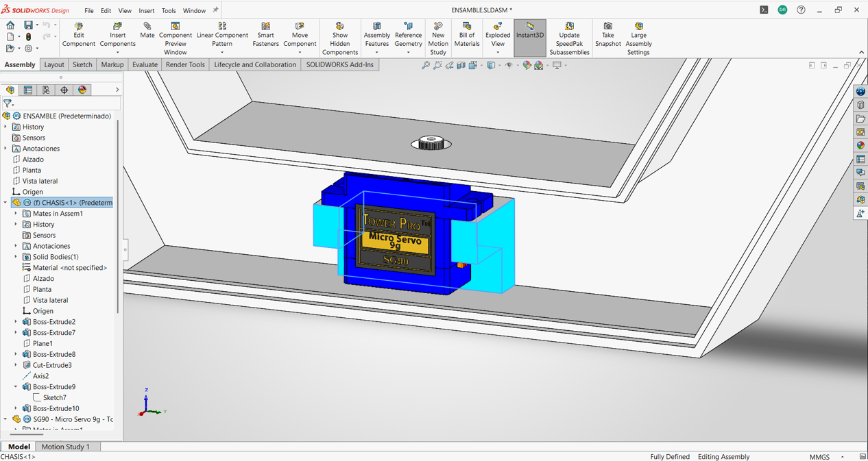Toggle Instant3D mode
Screen dimensions: 868x461
[530, 38]
